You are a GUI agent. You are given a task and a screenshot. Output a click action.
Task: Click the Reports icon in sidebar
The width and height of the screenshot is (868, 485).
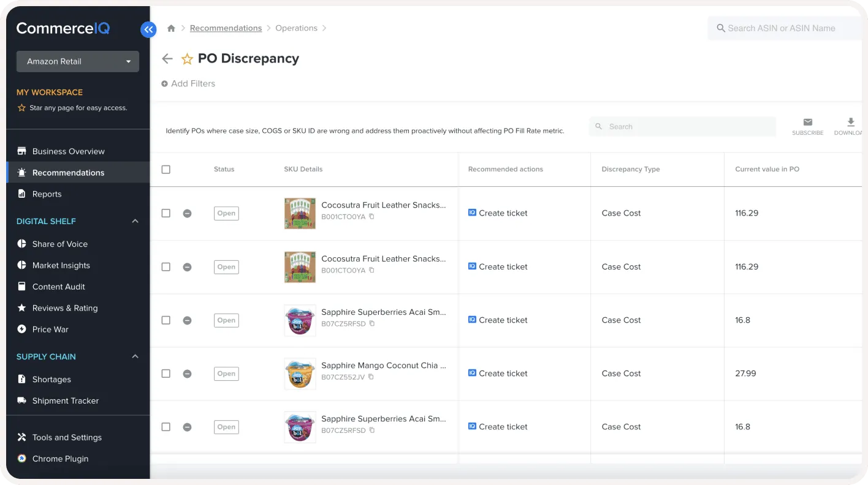[x=22, y=194]
